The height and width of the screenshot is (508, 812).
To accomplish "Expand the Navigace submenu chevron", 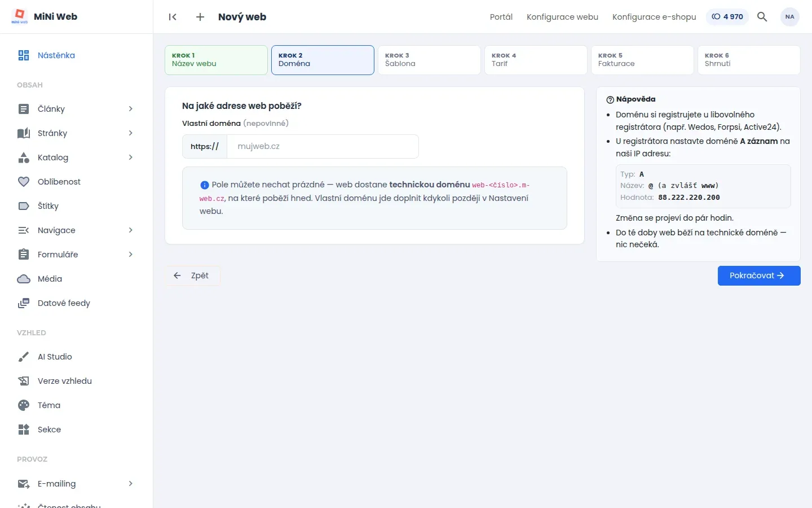I will click(x=130, y=230).
